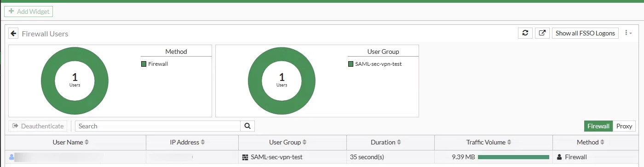Switch to the Firewall tab
This screenshot has width=644, height=167.
[x=598, y=126]
